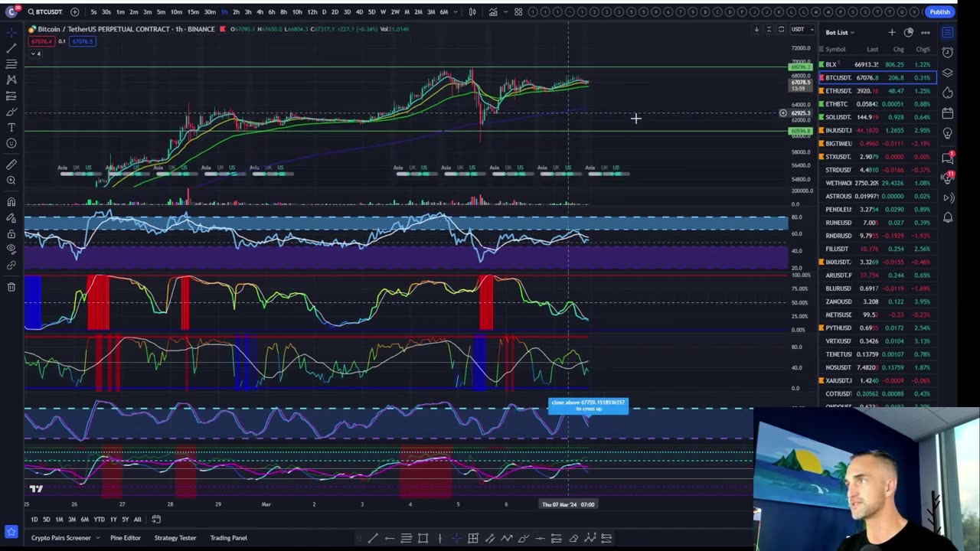Open the go to date calendar icon
Viewport: 980px width, 551px height.
[x=156, y=520]
